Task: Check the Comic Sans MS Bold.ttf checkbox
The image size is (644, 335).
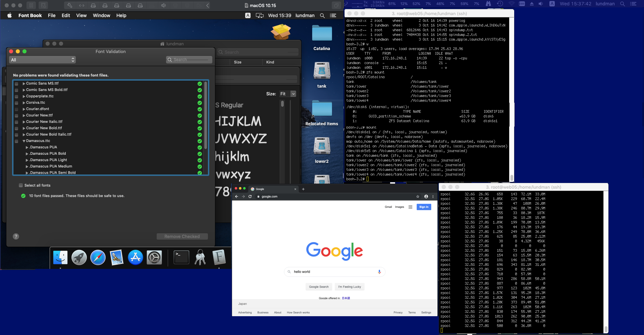Action: click(x=16, y=90)
